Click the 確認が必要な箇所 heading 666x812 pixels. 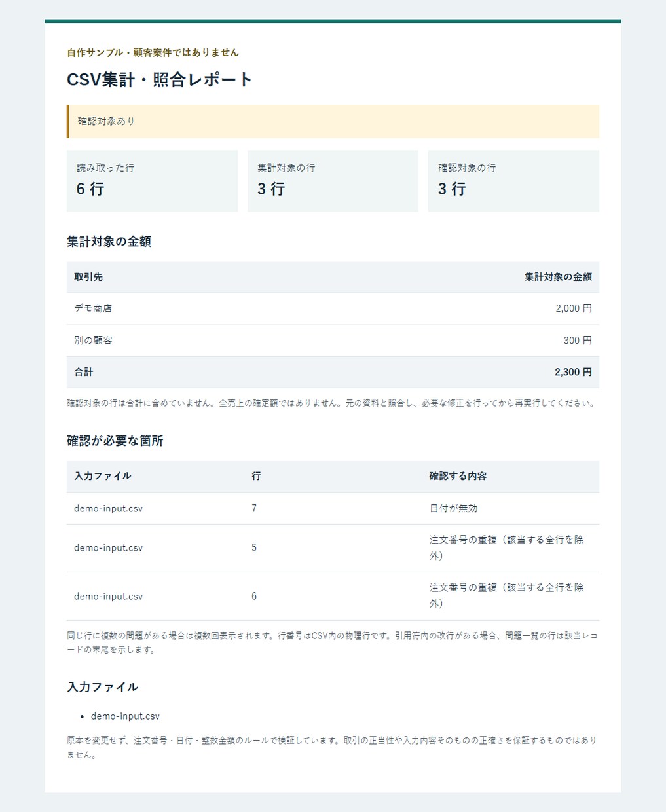point(115,441)
